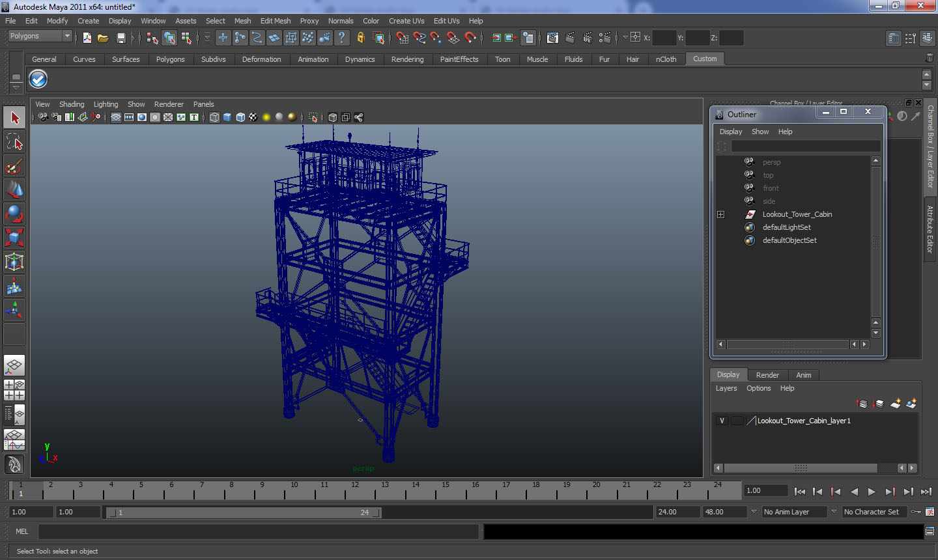Toggle the lock selection icon
Image resolution: width=938 pixels, height=560 pixels.
(x=361, y=38)
